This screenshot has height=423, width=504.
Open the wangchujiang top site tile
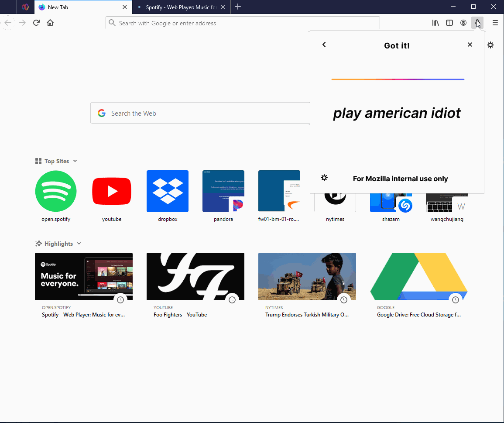pyautogui.click(x=447, y=203)
